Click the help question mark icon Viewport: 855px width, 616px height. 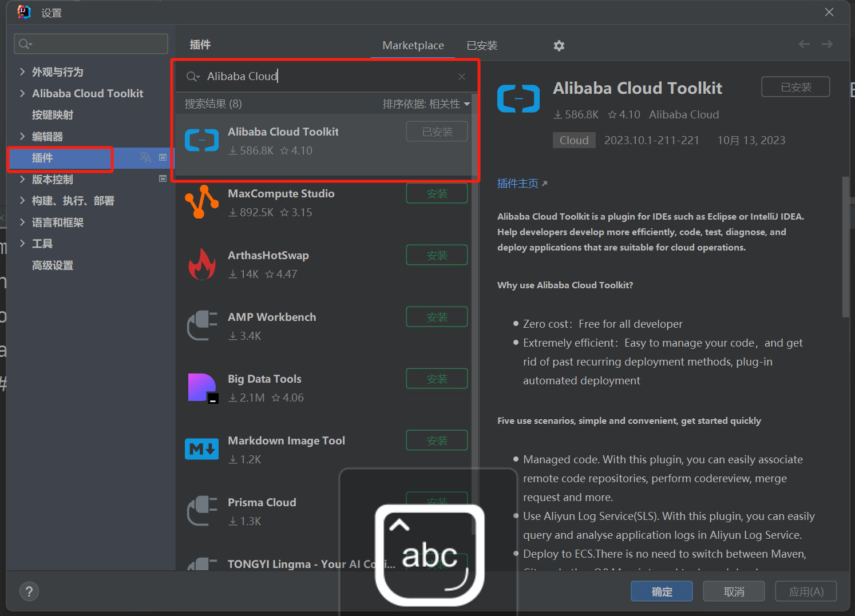[29, 591]
